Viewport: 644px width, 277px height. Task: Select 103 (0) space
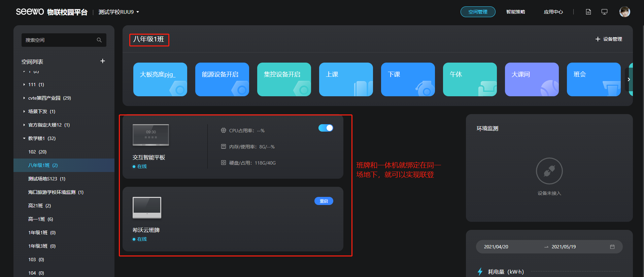point(64,259)
